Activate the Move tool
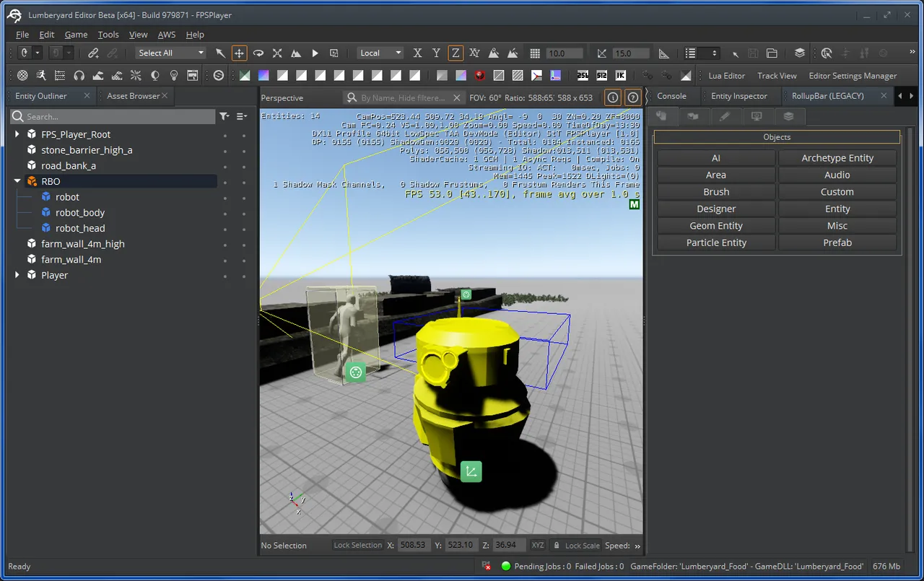 click(239, 53)
